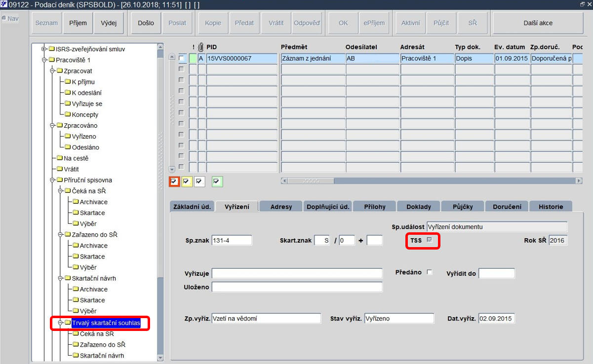Click the folder icon next to Vrátit in tree
593x364 pixels.
click(60, 169)
